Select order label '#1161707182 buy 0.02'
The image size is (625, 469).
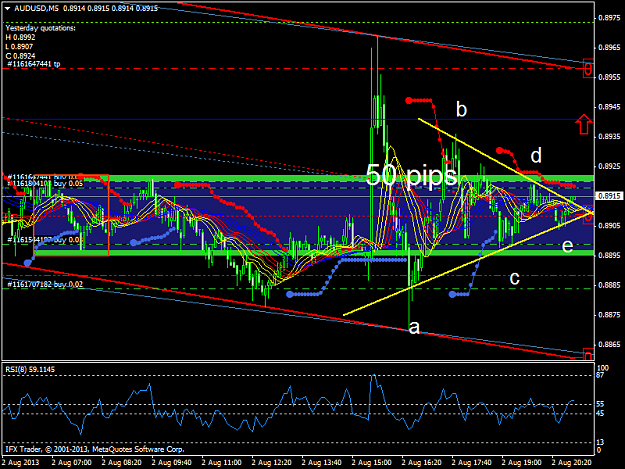coord(45,284)
